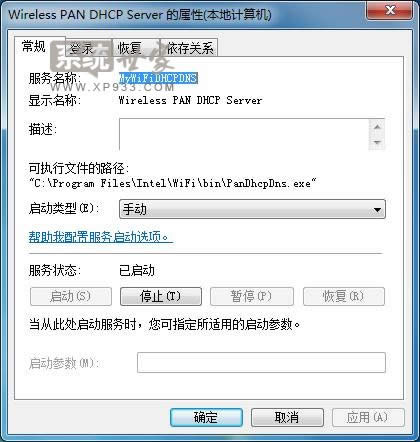
Task: Open the 启动类型 dropdown showing 手动
Action: tap(252, 209)
